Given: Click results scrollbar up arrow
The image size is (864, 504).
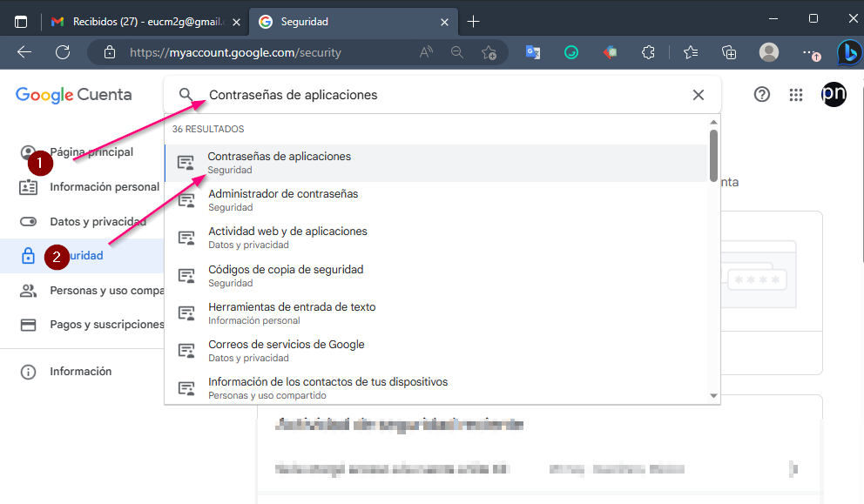Looking at the screenshot, I should [713, 122].
